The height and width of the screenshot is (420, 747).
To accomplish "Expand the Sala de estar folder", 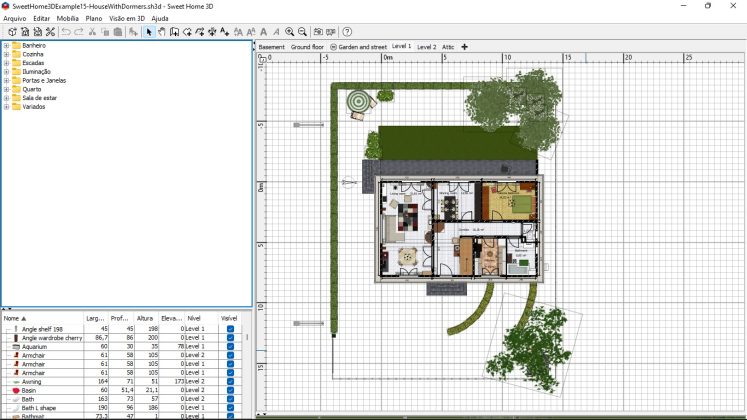I will (6, 98).
